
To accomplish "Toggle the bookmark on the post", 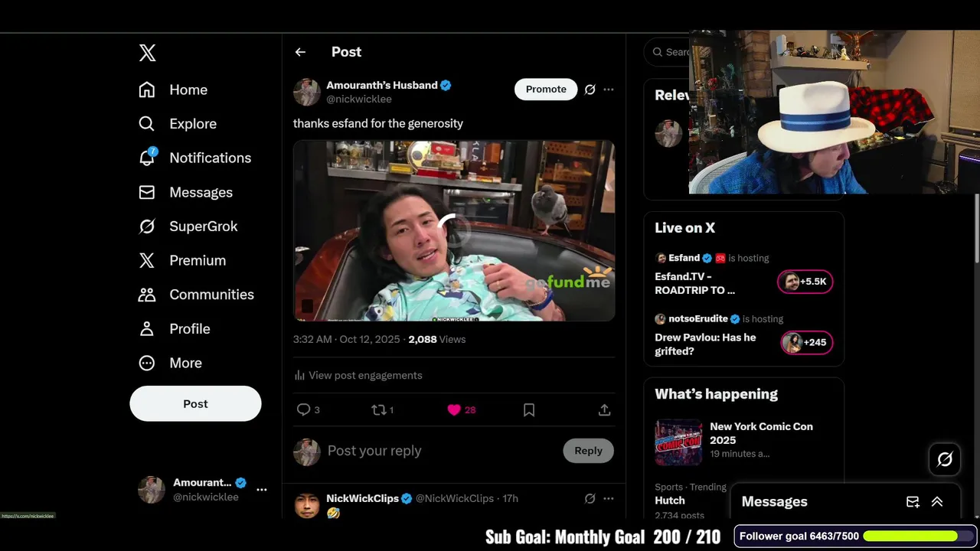I will [529, 410].
